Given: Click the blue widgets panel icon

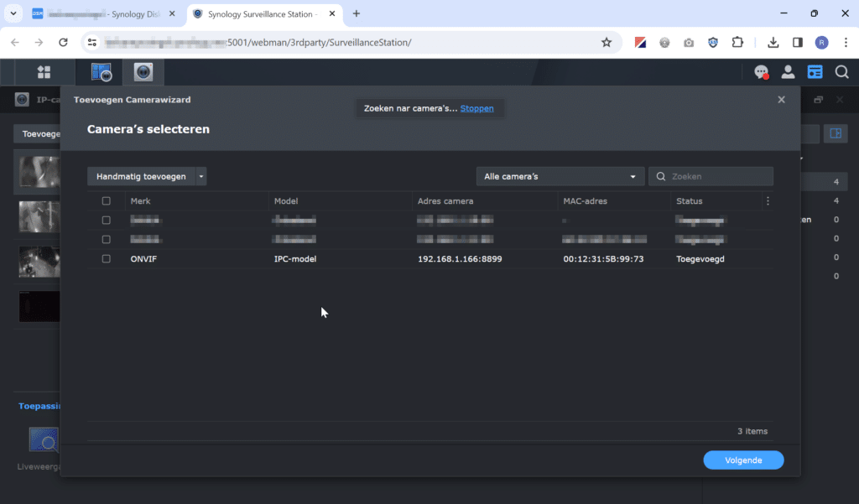Looking at the screenshot, I should (x=815, y=72).
